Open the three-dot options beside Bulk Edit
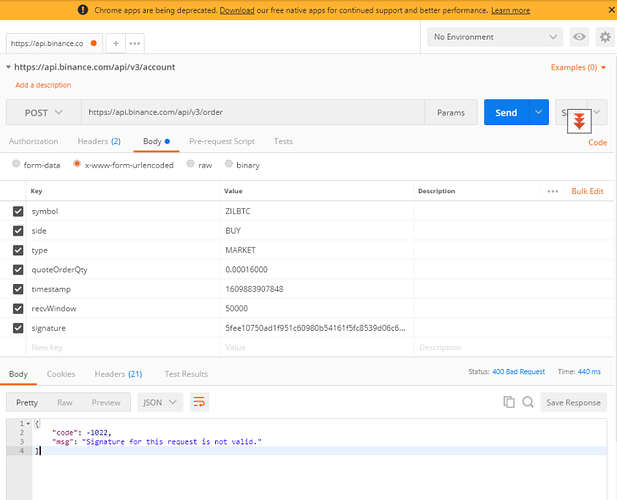 (x=553, y=190)
